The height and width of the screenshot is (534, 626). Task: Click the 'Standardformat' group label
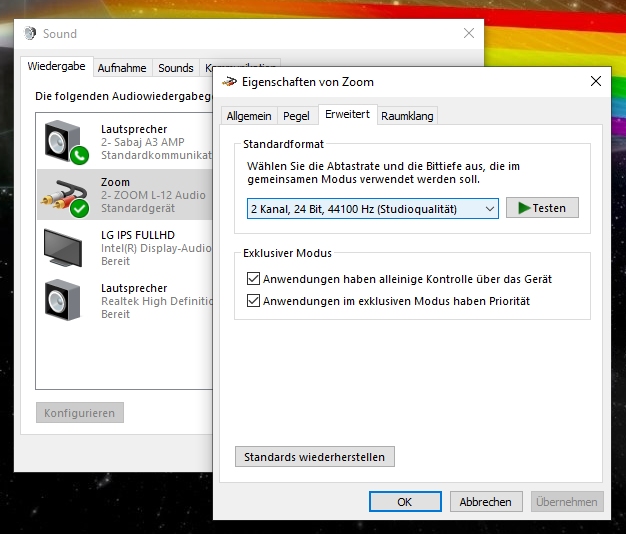(x=283, y=144)
